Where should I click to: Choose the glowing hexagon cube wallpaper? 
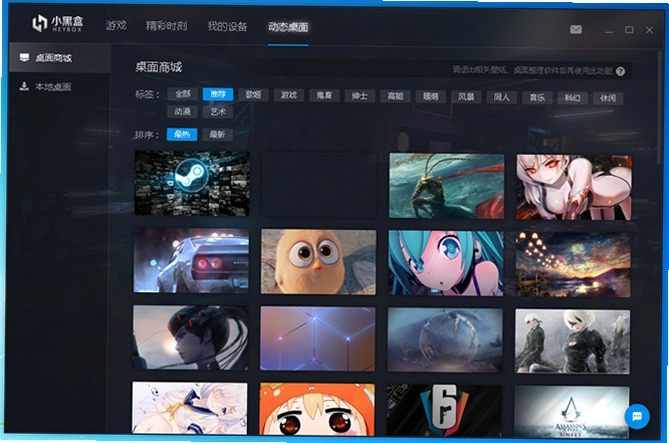(x=318, y=338)
